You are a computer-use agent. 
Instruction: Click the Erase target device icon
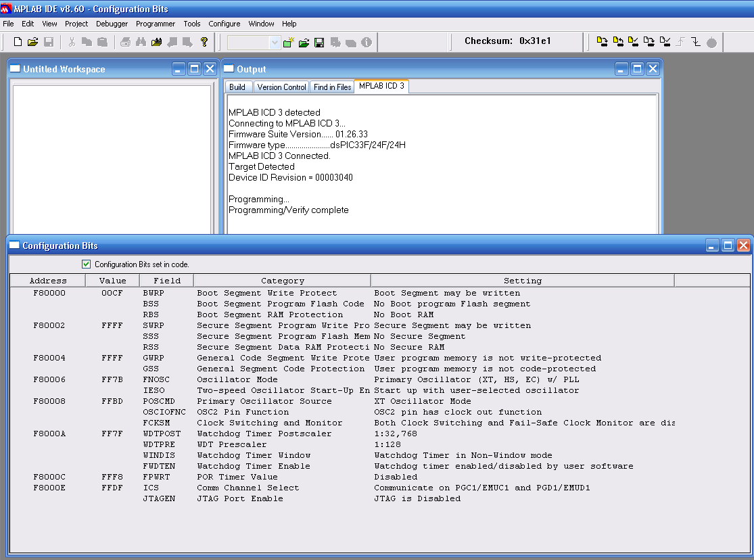(649, 42)
